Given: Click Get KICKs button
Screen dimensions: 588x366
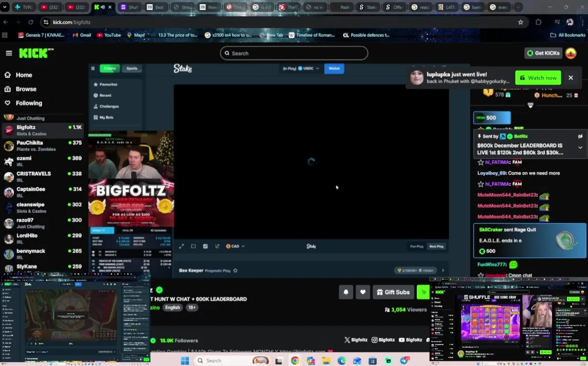Looking at the screenshot, I should 543,53.
